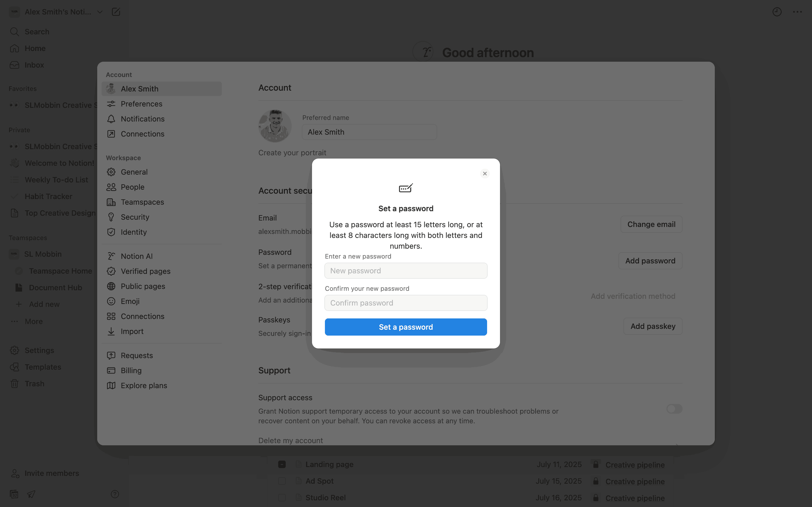Open the updates clock icon
The height and width of the screenshot is (507, 812).
(777, 12)
